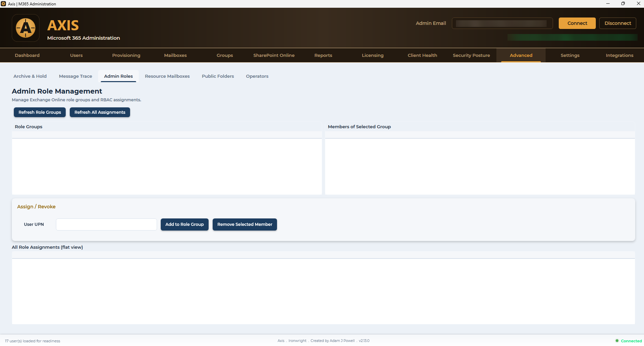Click the Connect button
This screenshot has height=346, width=644.
point(577,23)
